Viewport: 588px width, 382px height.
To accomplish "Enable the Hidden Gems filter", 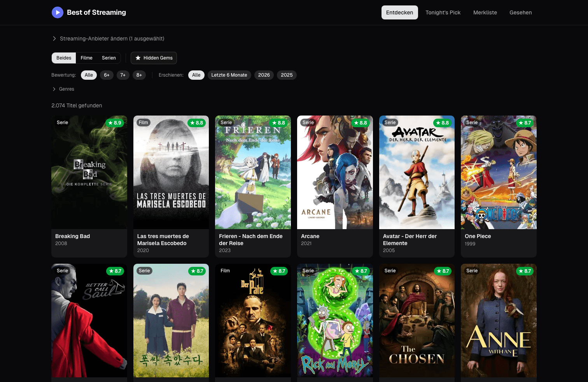I will tap(154, 58).
